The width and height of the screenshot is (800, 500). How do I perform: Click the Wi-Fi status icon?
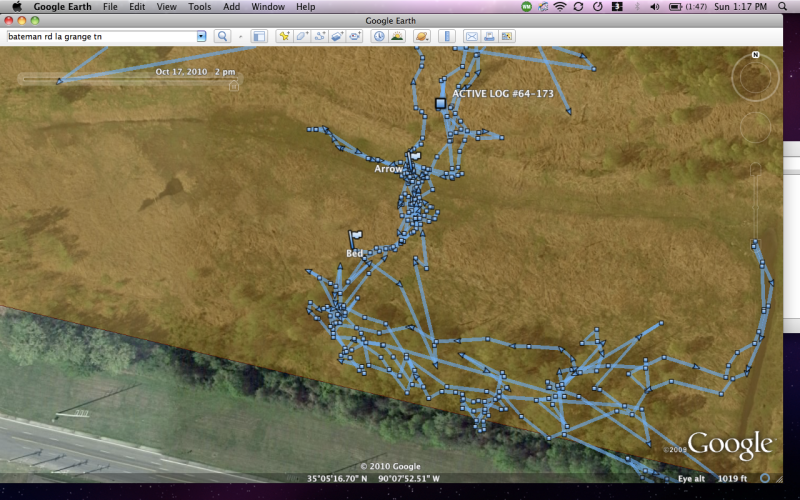click(x=560, y=7)
